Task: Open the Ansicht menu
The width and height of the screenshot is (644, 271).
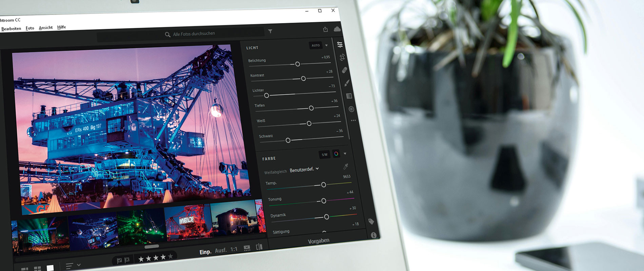Action: pos(46,28)
